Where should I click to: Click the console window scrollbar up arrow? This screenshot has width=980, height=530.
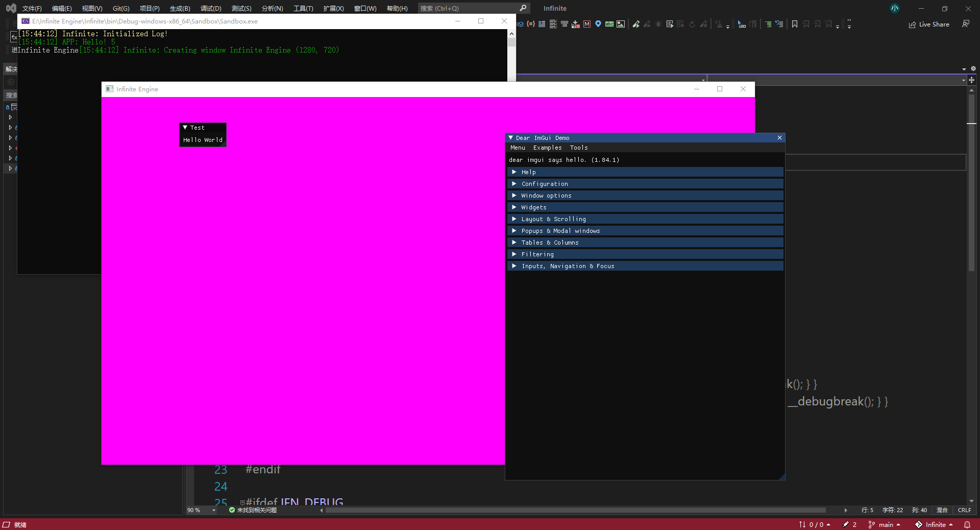pos(511,34)
